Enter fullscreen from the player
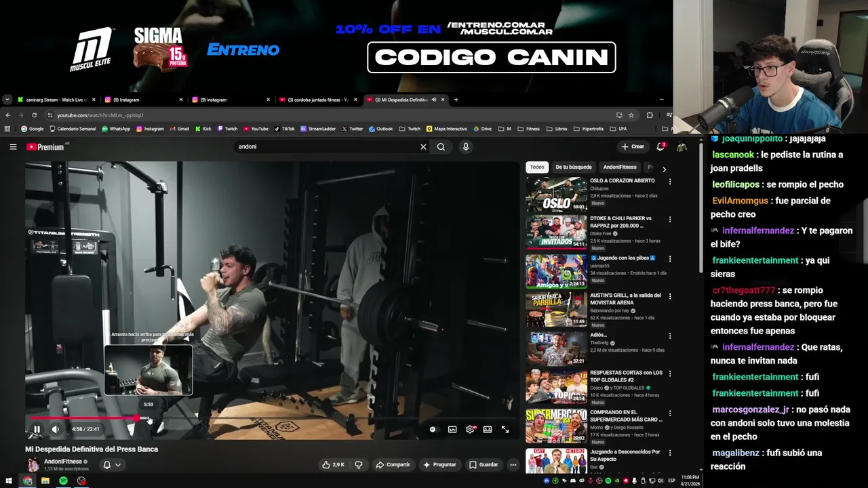The image size is (868, 488). point(505,429)
